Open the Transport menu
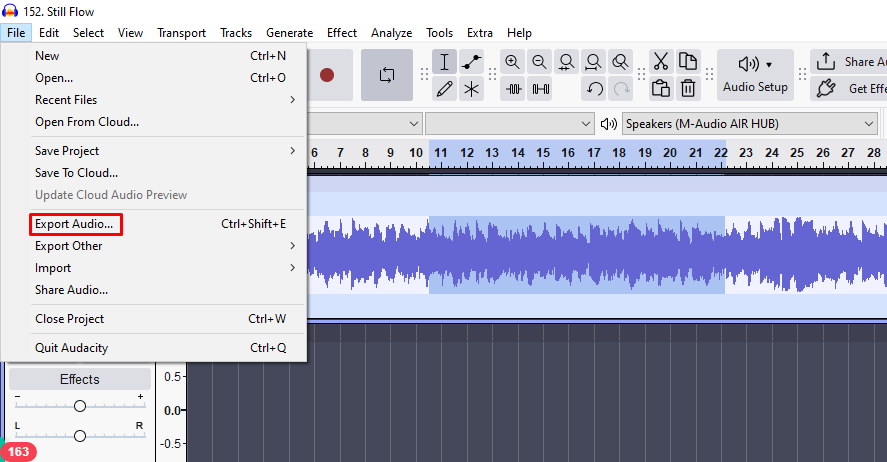The image size is (887, 462). click(x=182, y=33)
